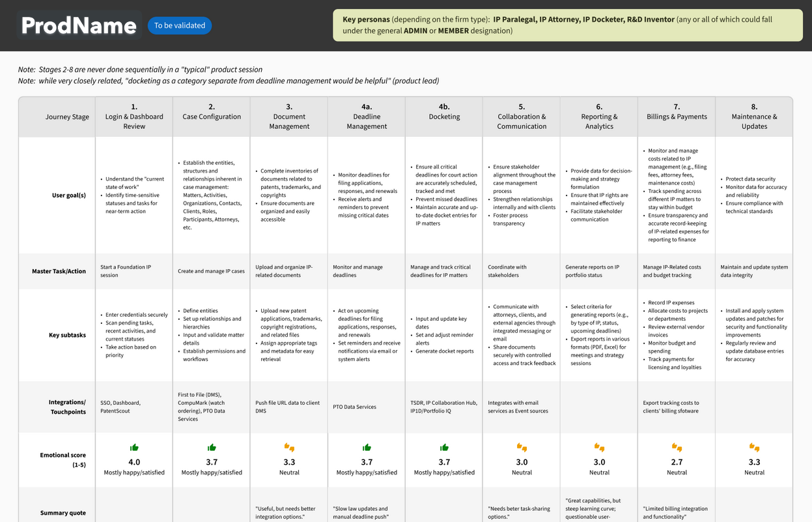Click the neutral hand icon under Collaboration & Communication
The width and height of the screenshot is (812, 522).
click(521, 447)
